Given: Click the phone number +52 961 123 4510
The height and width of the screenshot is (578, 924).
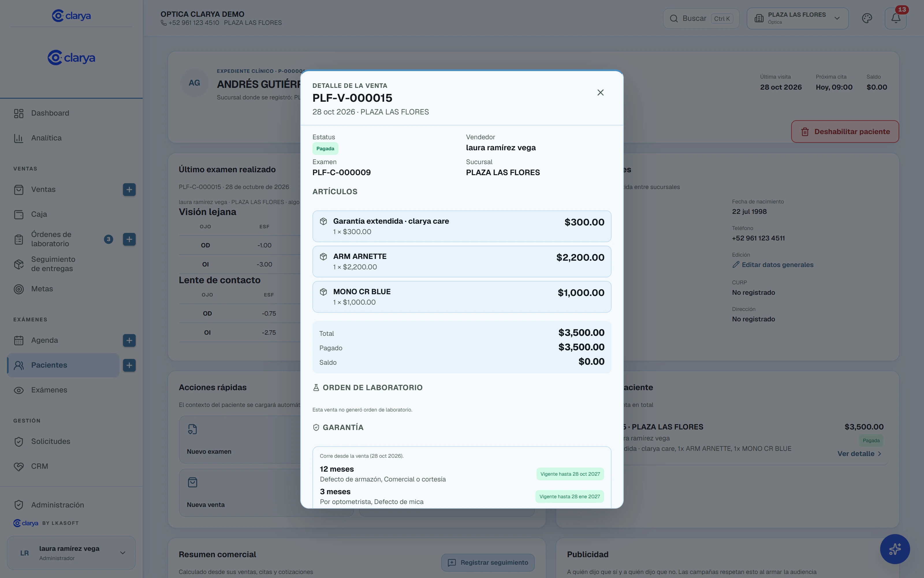Looking at the screenshot, I should click(194, 23).
